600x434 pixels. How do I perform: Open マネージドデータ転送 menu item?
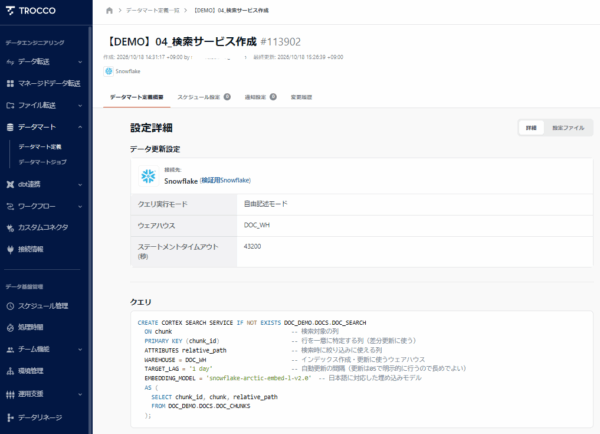[x=49, y=83]
